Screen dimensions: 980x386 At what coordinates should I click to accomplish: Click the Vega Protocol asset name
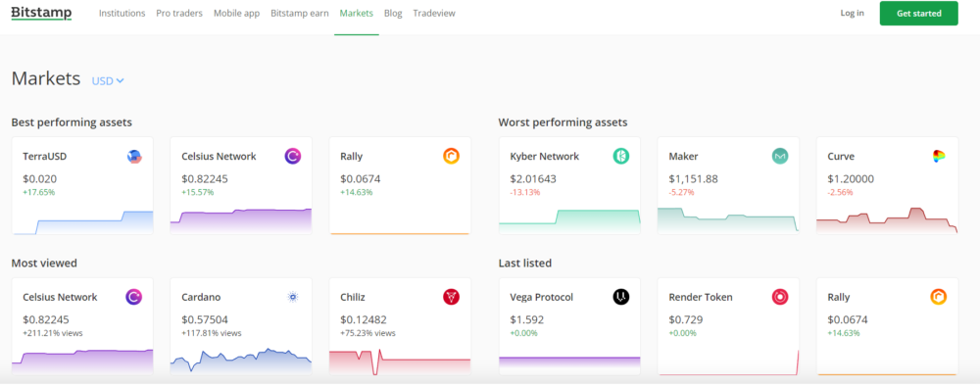542,297
